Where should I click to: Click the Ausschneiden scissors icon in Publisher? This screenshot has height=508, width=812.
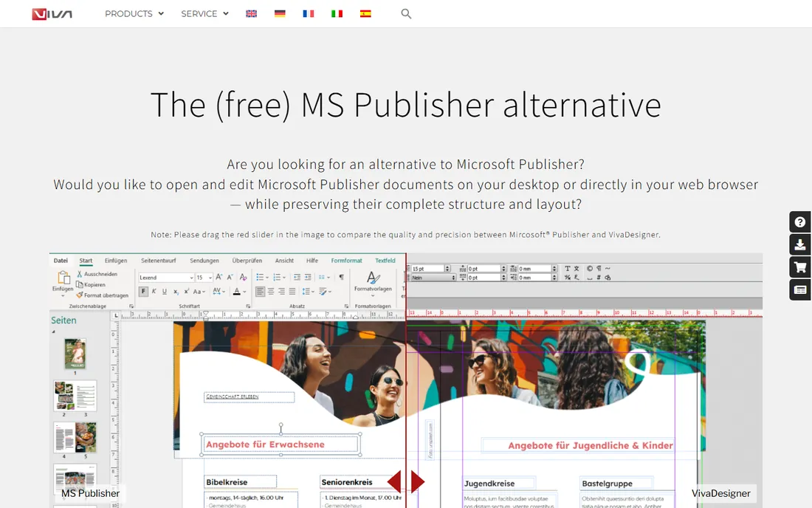[x=80, y=274]
